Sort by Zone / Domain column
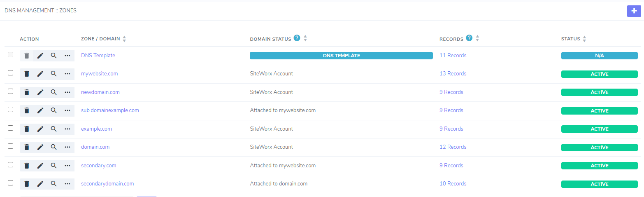The width and height of the screenshot is (644, 197). (124, 39)
